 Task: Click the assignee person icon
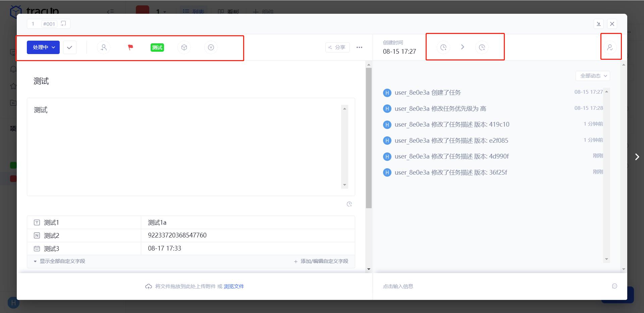104,47
